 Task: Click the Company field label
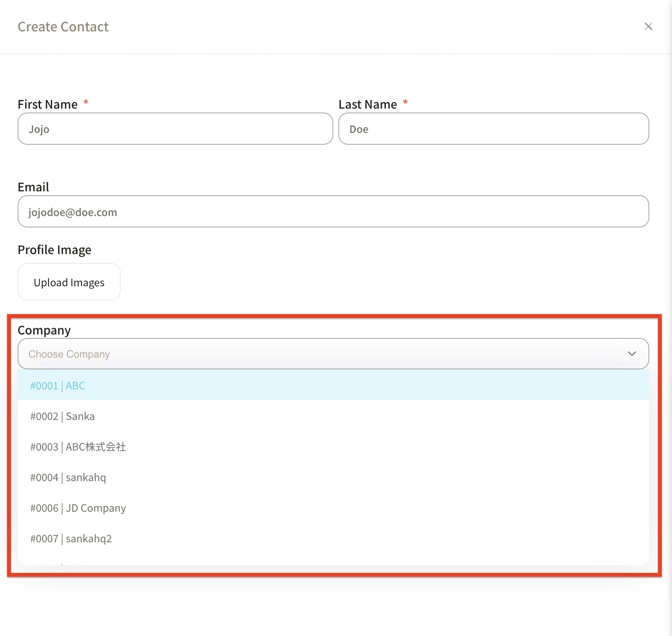44,330
